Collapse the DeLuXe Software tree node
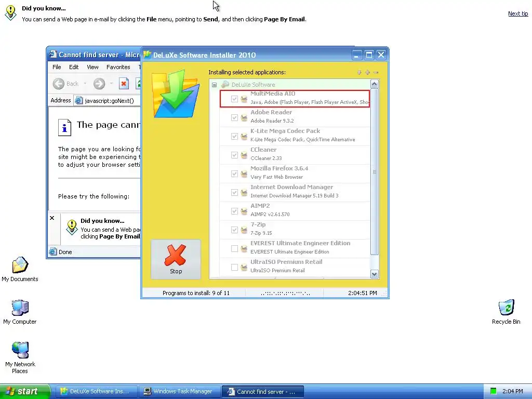 (x=215, y=85)
